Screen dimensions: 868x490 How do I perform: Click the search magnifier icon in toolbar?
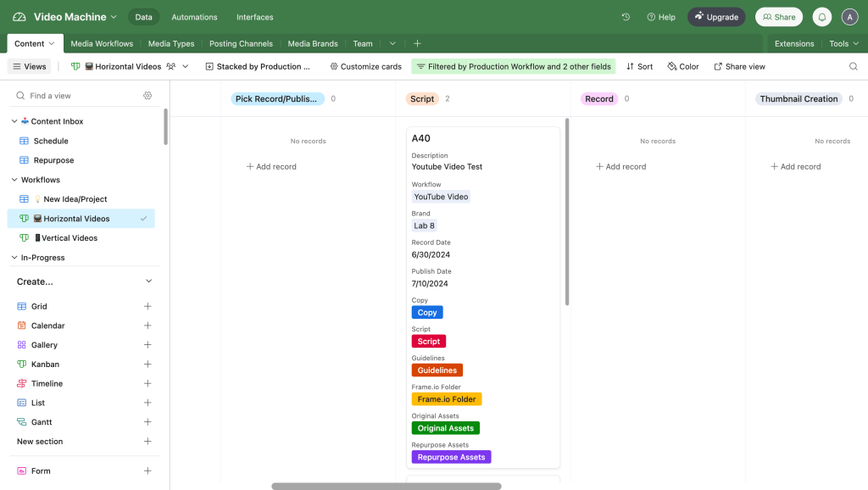[854, 66]
